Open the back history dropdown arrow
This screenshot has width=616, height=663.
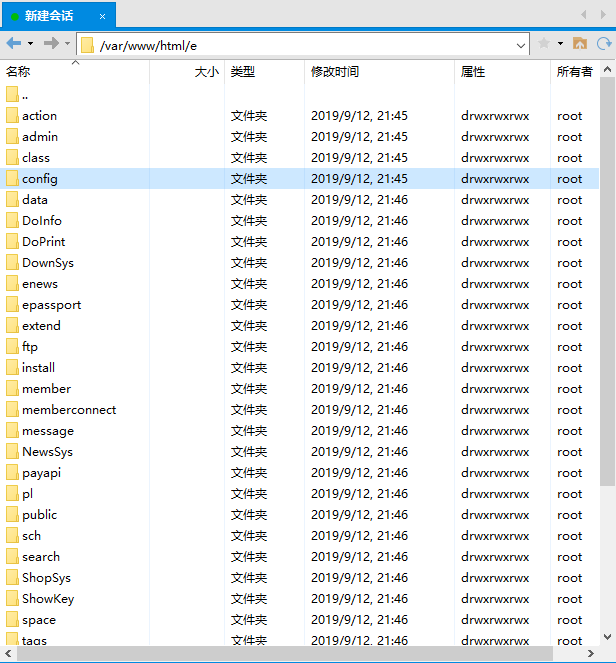(x=30, y=44)
